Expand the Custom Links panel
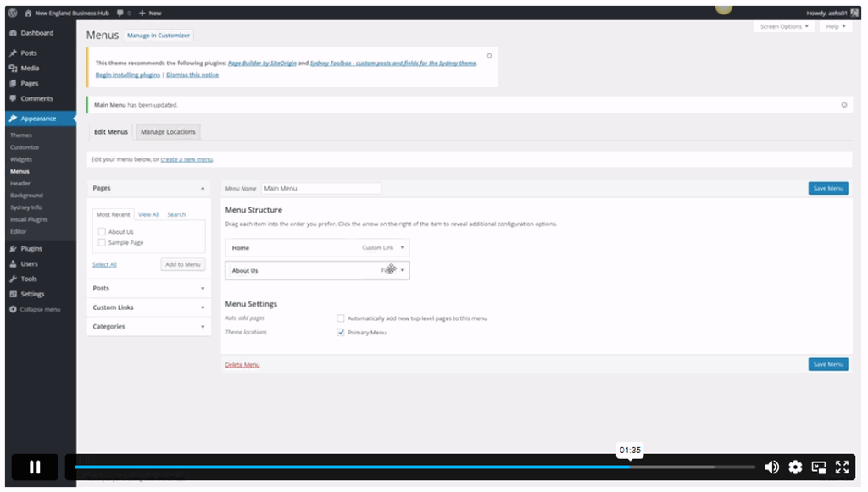868x492 pixels. pos(203,307)
